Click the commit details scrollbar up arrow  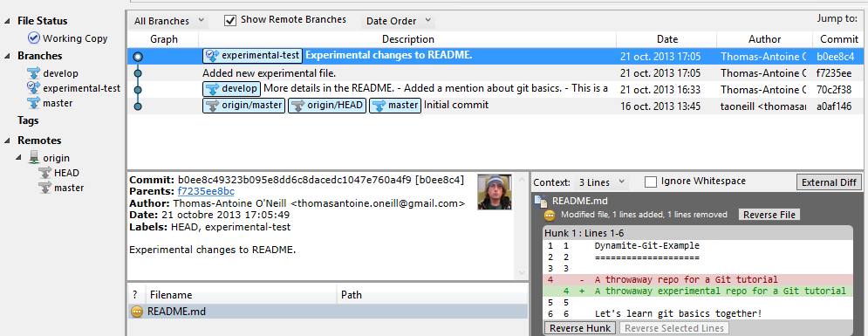522,180
